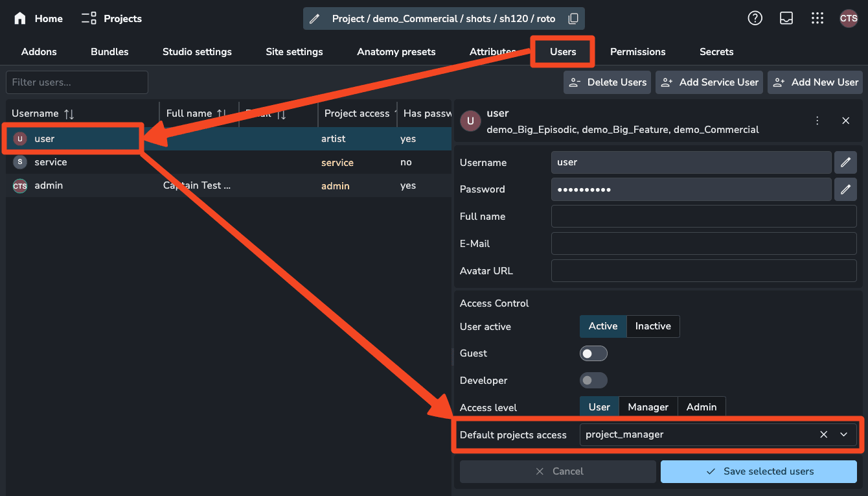Click the pencil icon to edit Password
Image resolution: width=868 pixels, height=496 pixels.
pyautogui.click(x=845, y=189)
